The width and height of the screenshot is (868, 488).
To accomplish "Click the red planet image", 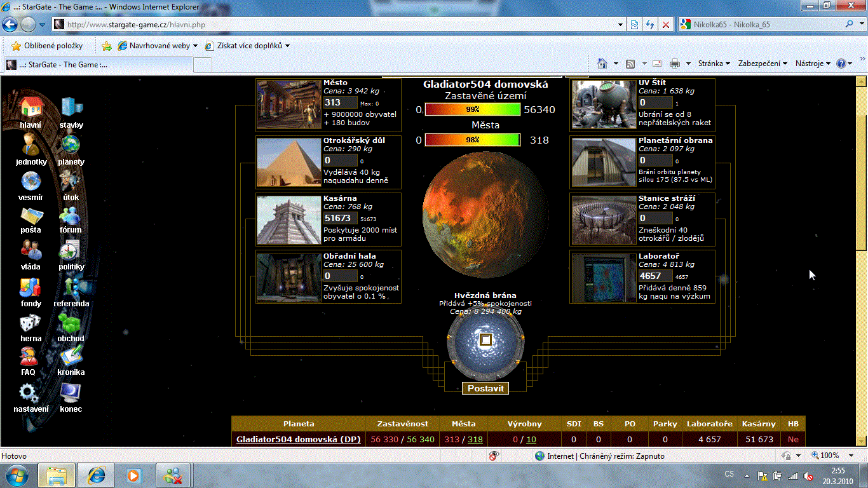I will [x=485, y=215].
